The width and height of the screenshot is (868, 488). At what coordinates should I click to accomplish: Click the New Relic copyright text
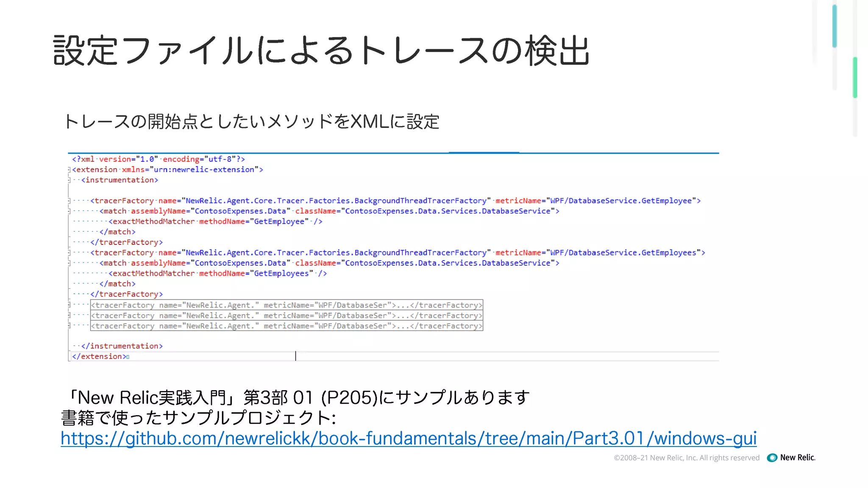pos(686,458)
